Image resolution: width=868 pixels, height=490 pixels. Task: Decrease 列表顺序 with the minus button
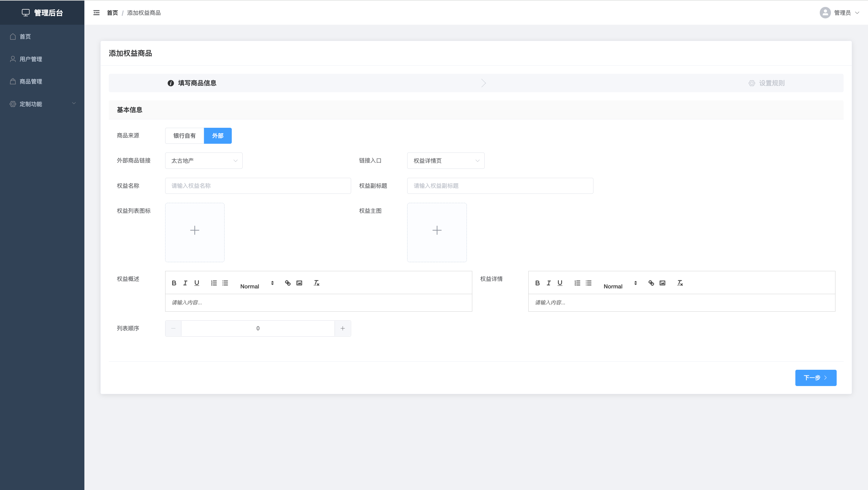pos(173,328)
